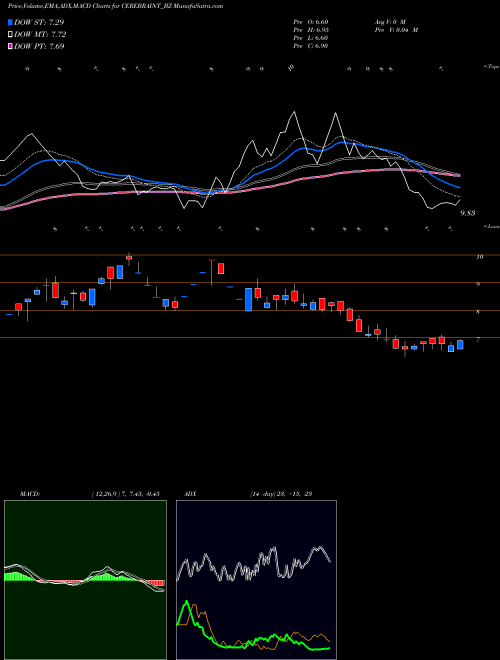This screenshot has width=500, height=660.
Task: Click the 'Pre L: 6.60' value
Action: (311, 38)
